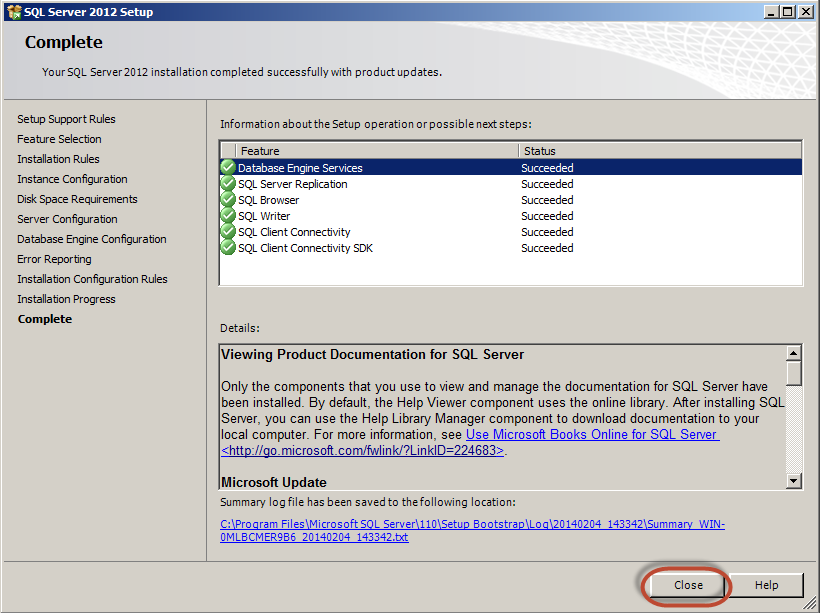Click the checkmark icon for SQL Client Connectivity
The height and width of the screenshot is (613, 820).
coord(228,232)
